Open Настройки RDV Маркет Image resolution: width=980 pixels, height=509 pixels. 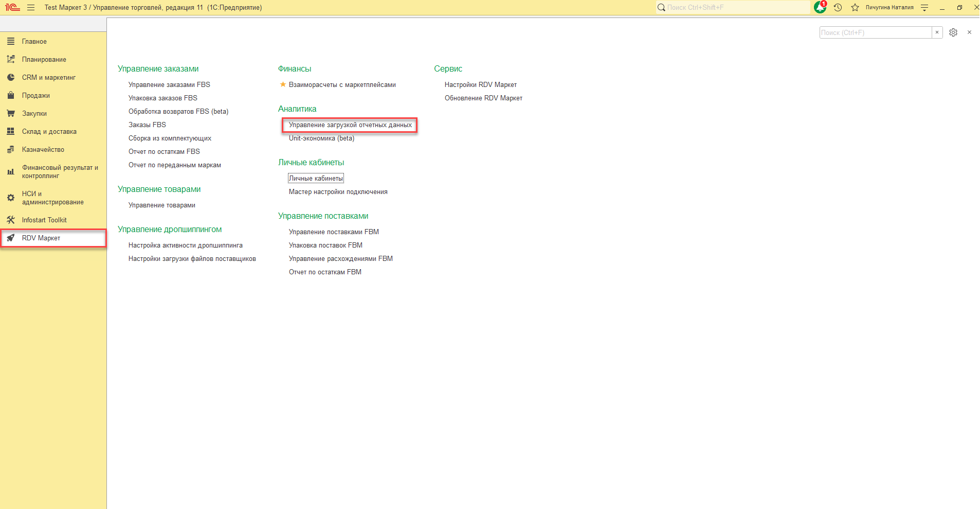tap(481, 84)
